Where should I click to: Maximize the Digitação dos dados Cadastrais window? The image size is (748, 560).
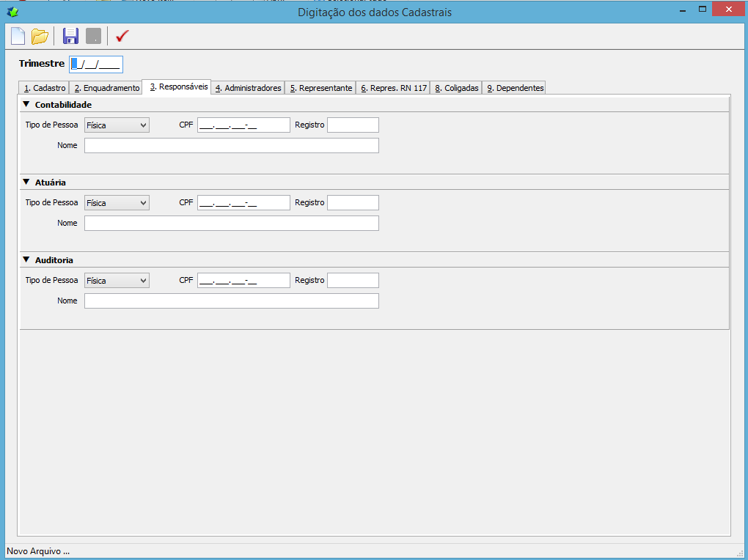pyautogui.click(x=703, y=10)
